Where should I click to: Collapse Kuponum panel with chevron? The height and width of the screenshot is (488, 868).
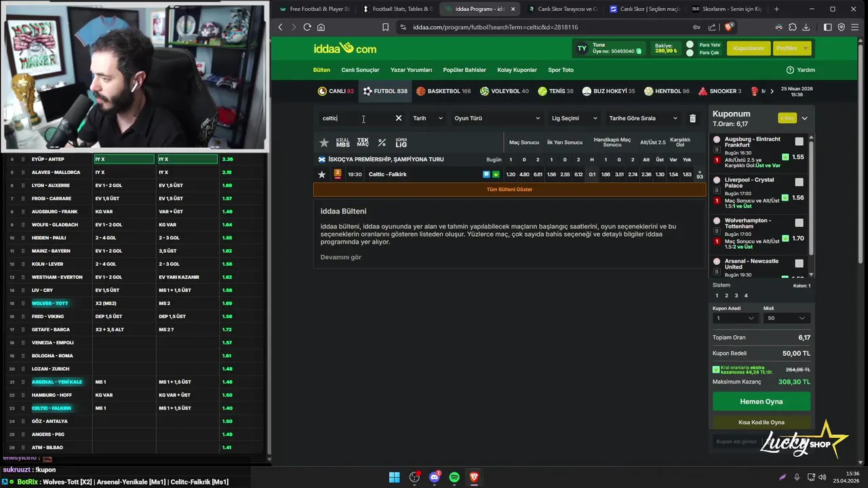click(x=804, y=118)
